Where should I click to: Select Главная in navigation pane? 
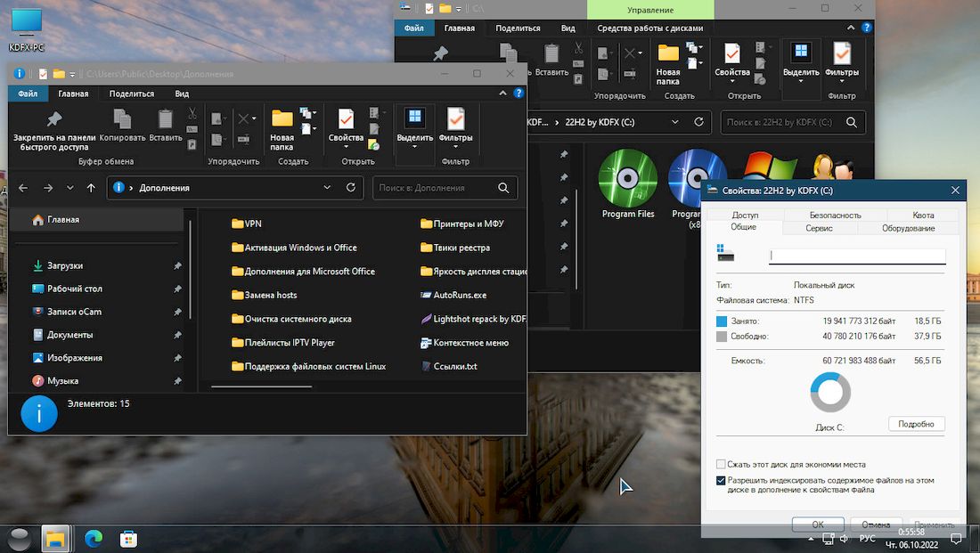[97, 220]
